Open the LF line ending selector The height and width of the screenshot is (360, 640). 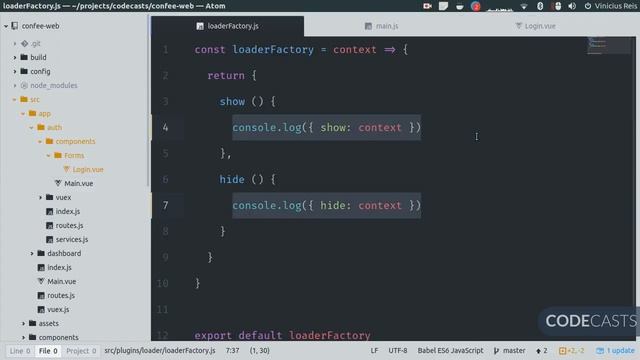pos(374,351)
